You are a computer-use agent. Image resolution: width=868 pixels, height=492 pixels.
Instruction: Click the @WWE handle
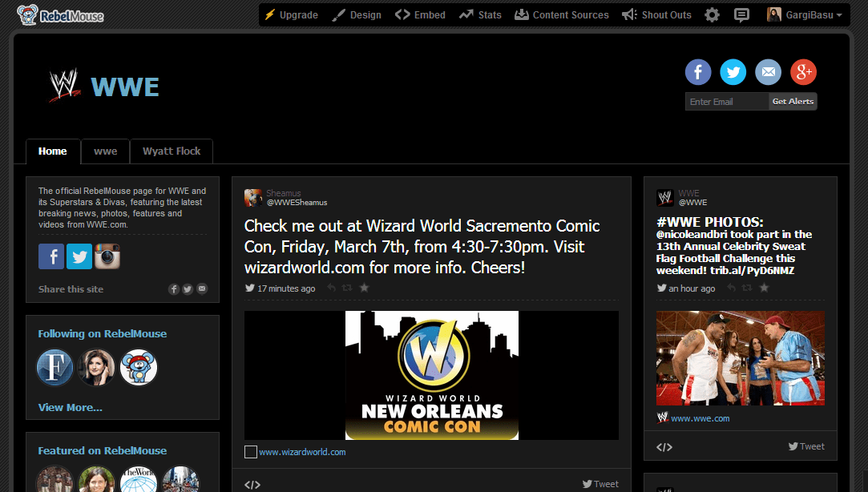point(693,203)
